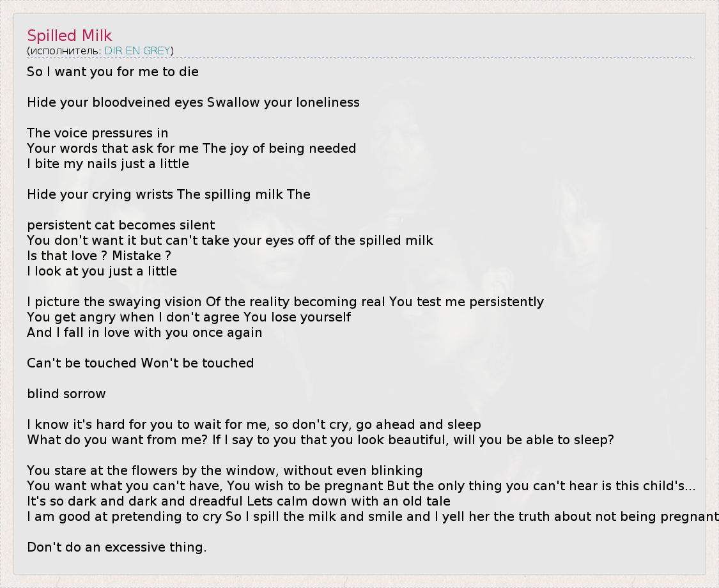Viewport: 719px width, 588px height.
Task: Click the 'What do you want from me?' line
Action: (x=320, y=440)
